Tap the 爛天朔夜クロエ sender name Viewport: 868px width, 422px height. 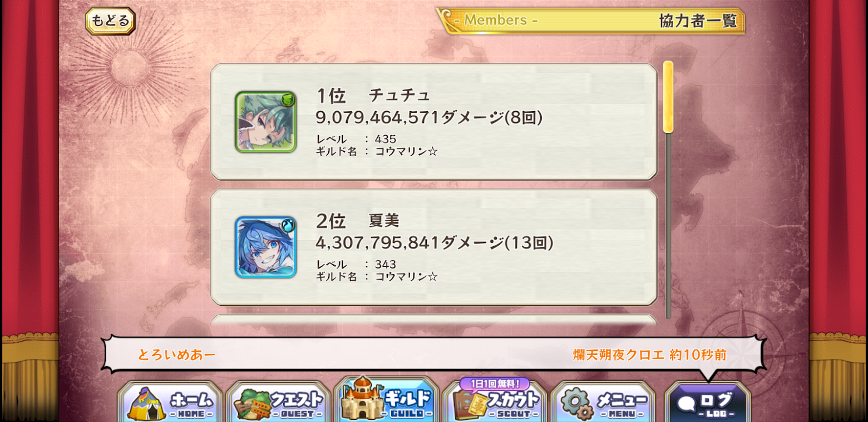(619, 355)
